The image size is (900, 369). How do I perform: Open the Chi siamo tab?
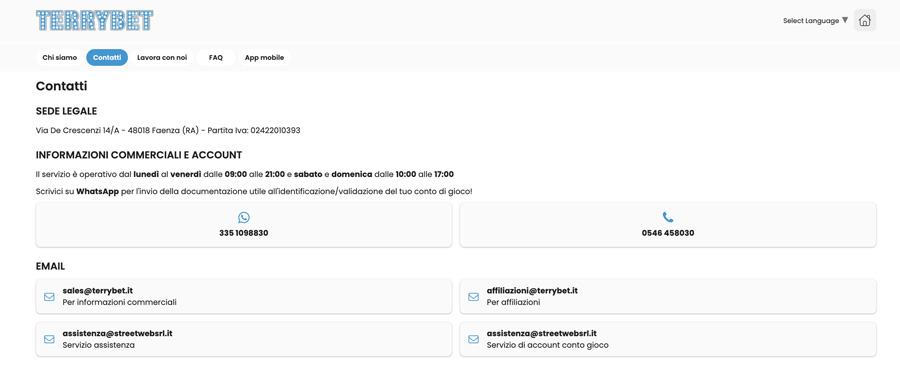(60, 57)
